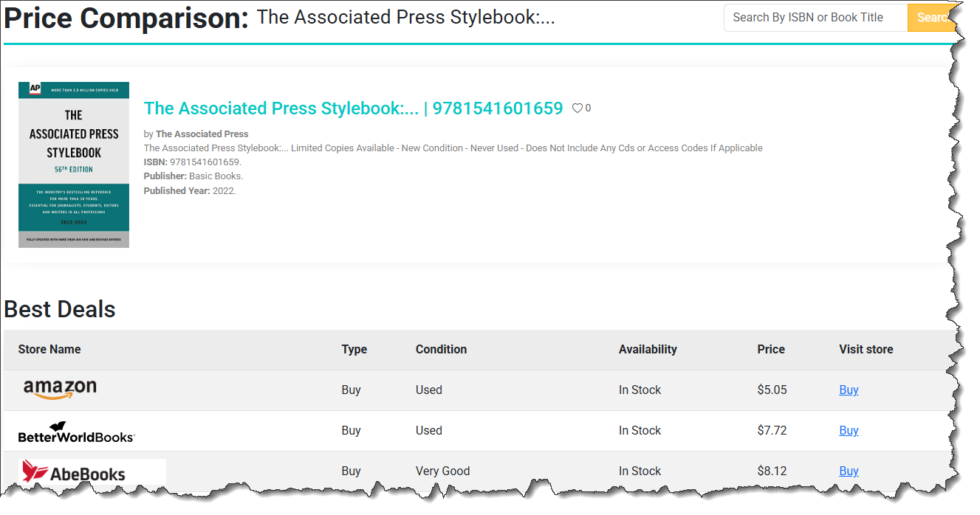This screenshot has height=515, width=980.
Task: Click In Stock in the BetterWorldBooks row
Action: click(x=640, y=430)
